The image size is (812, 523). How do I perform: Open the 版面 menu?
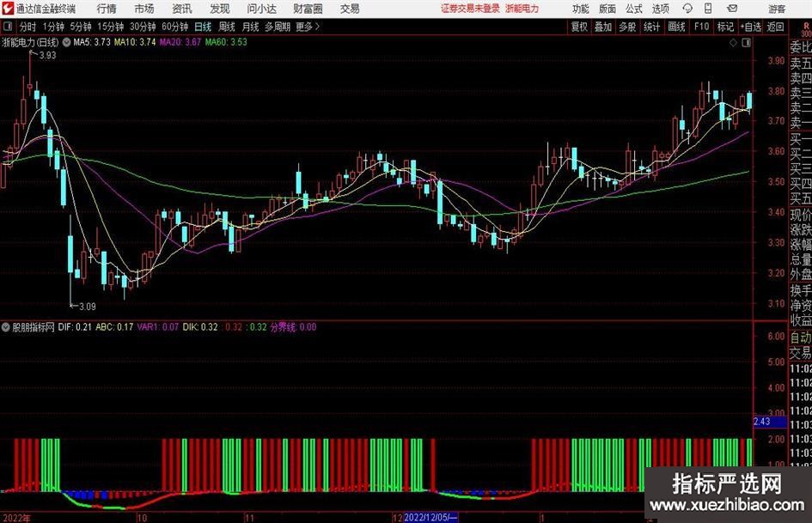[607, 9]
